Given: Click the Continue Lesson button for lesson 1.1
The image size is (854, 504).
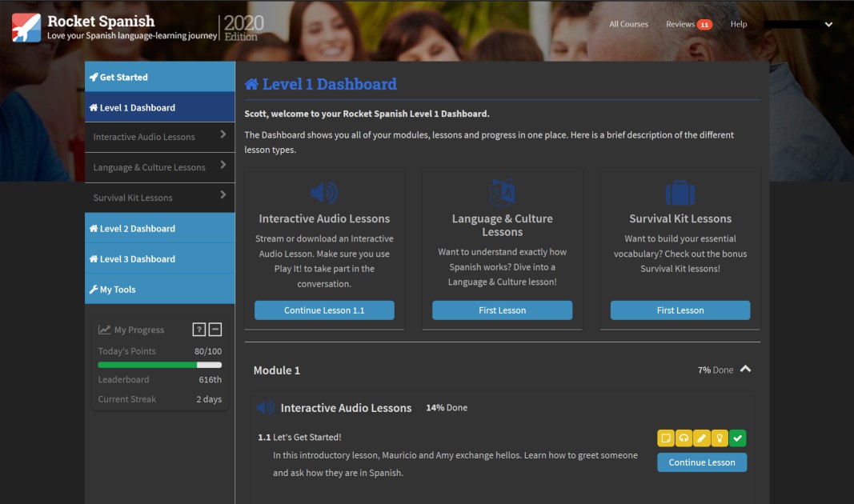Looking at the screenshot, I should point(702,462).
